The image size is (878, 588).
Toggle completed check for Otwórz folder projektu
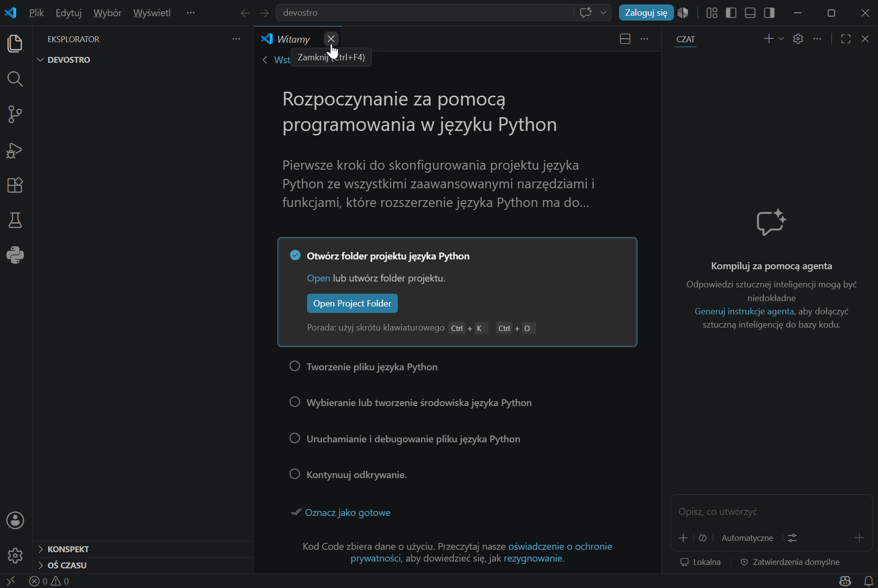295,255
